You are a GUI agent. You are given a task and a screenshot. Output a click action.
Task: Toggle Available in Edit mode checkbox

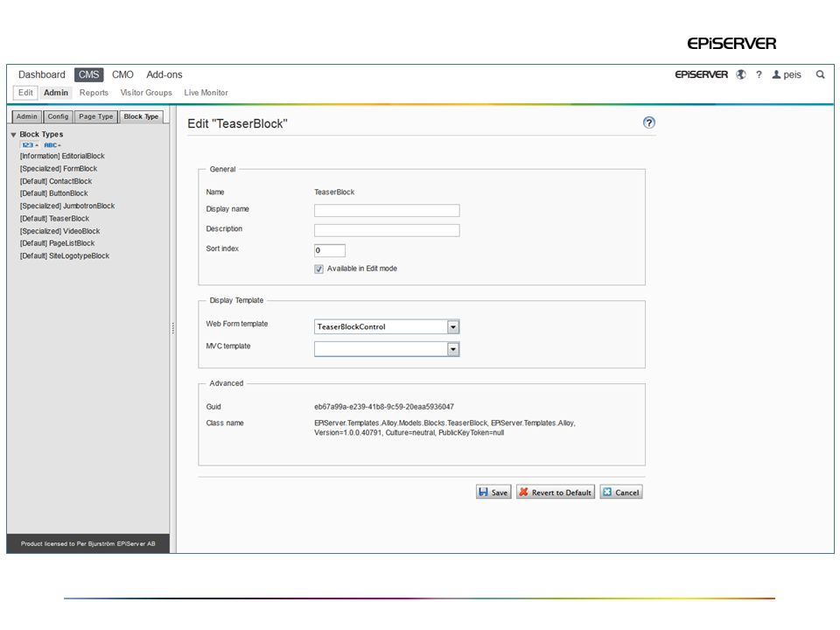tap(318, 269)
